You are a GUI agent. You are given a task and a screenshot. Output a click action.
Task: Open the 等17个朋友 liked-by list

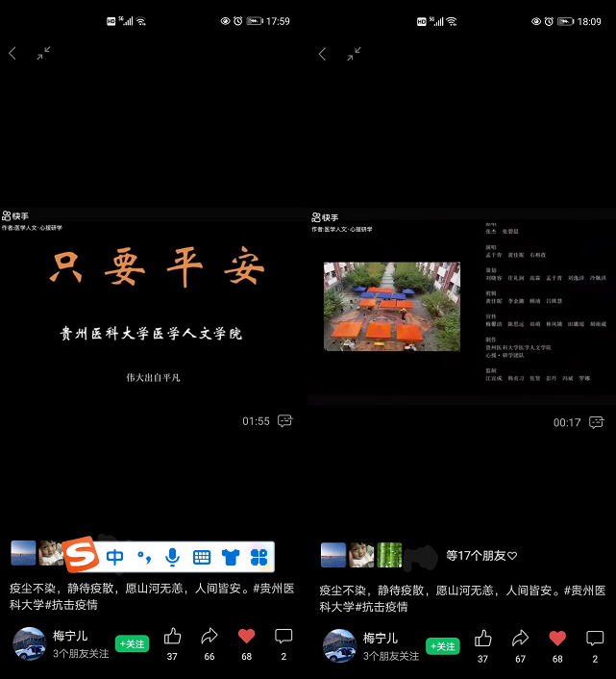coord(480,555)
